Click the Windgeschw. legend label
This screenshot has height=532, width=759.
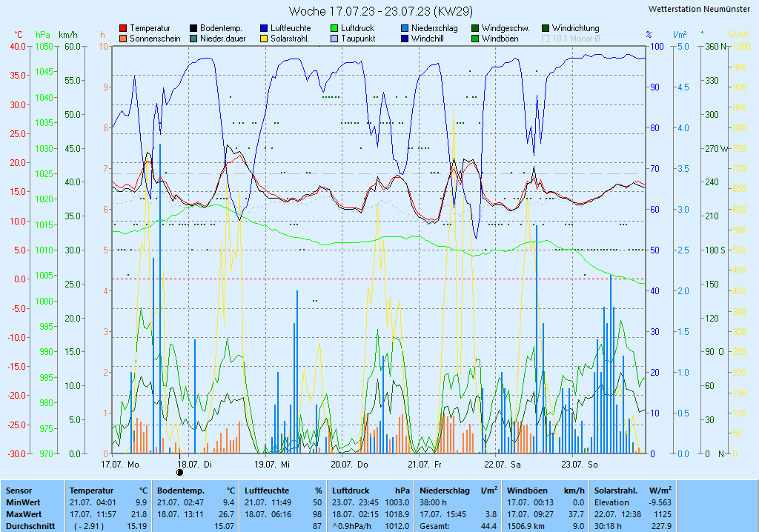pos(506,29)
